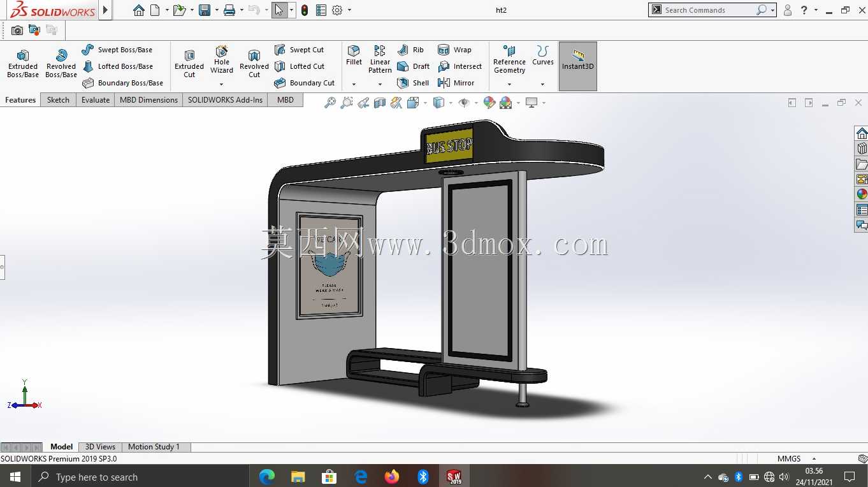Choose Swept Cut feature
Image resolution: width=868 pixels, height=487 pixels.
click(299, 50)
